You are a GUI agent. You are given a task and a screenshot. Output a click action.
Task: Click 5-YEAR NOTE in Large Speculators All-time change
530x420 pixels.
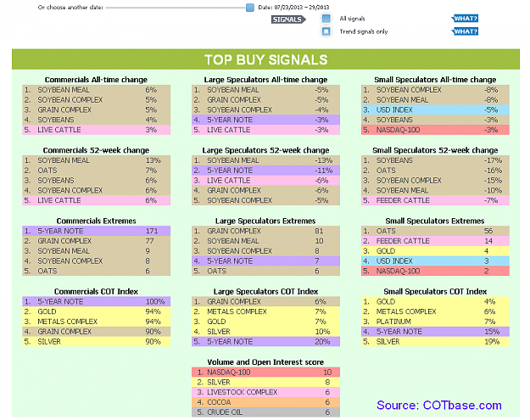[x=265, y=120]
